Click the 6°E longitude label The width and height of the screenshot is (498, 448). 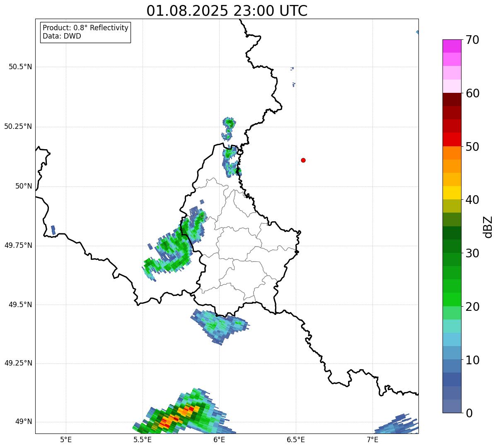(219, 439)
